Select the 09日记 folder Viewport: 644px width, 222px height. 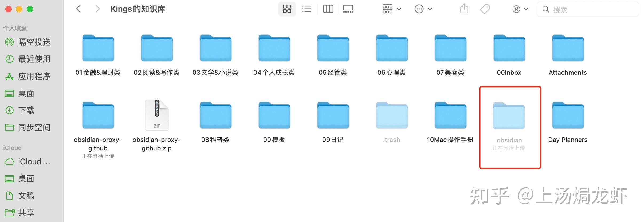pyautogui.click(x=333, y=116)
